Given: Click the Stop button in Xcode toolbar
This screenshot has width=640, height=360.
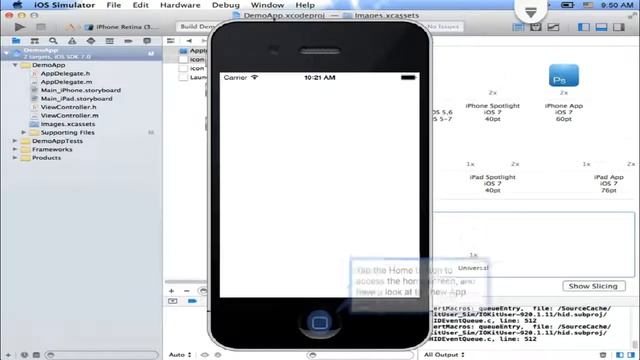Looking at the screenshot, I should 41,27.
